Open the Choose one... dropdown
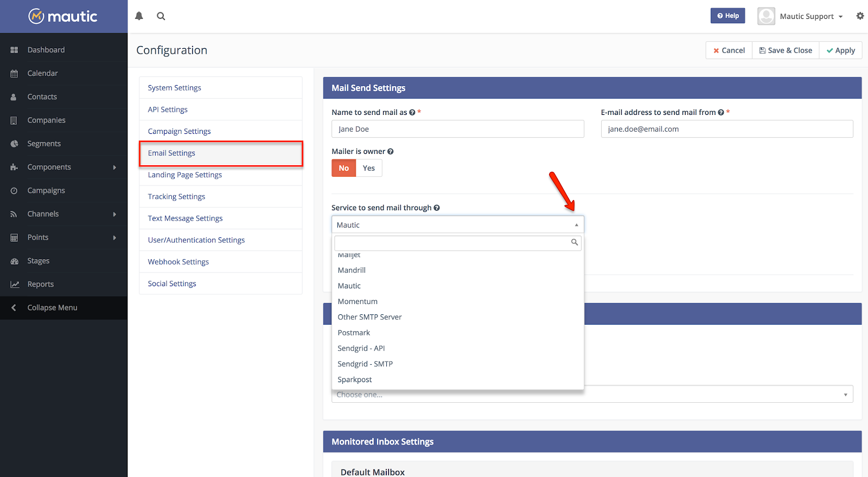Viewport: 868px width, 477px height. point(592,394)
